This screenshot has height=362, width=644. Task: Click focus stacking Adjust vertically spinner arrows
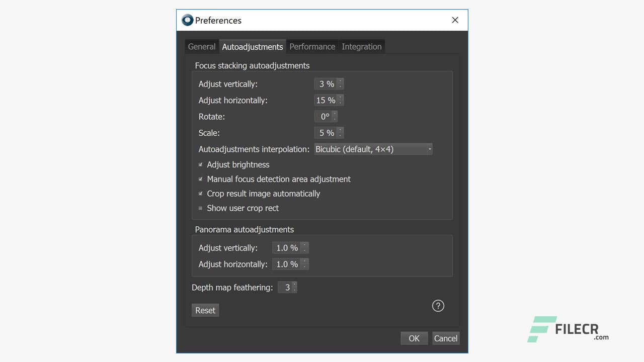pyautogui.click(x=341, y=84)
